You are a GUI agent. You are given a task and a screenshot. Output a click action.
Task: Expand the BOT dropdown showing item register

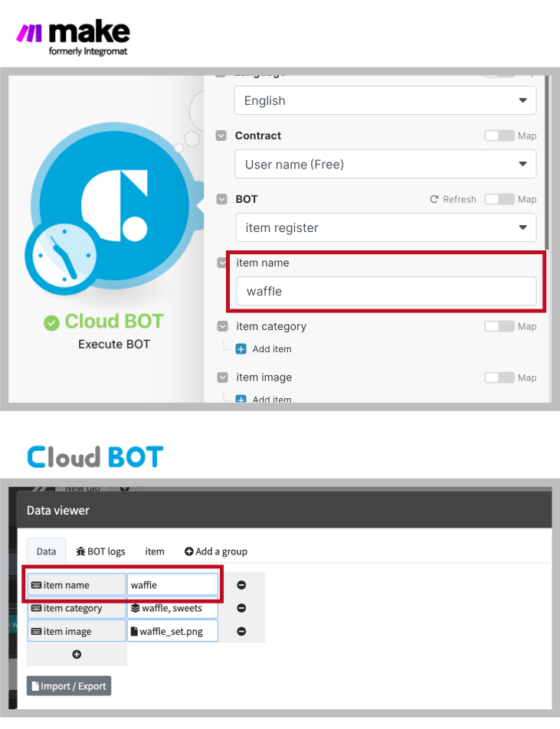(x=385, y=227)
